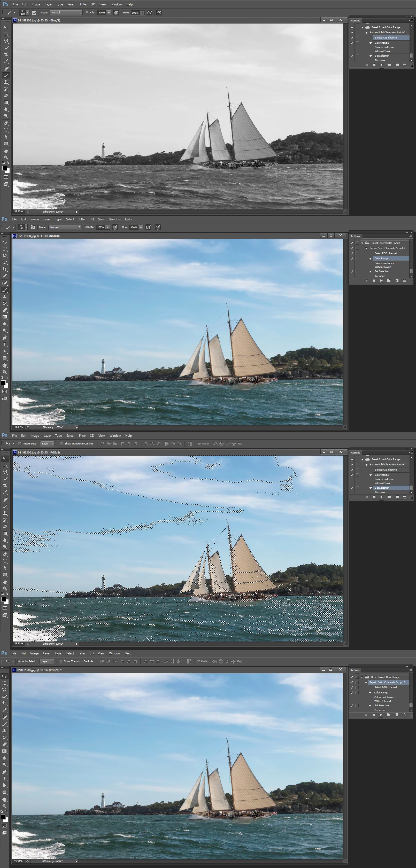Enable Show Transform Controls in selection window
This screenshot has width=416, height=868.
pos(61,443)
